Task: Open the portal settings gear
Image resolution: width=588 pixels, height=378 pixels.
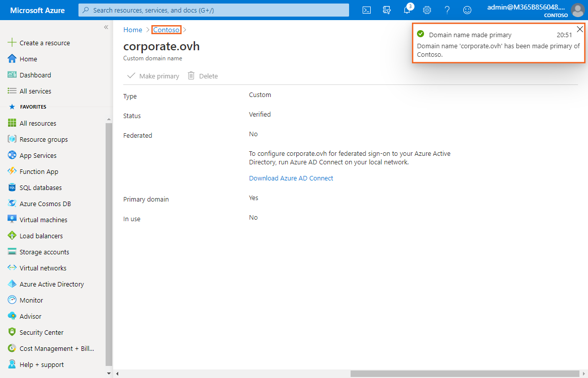Action: click(427, 10)
